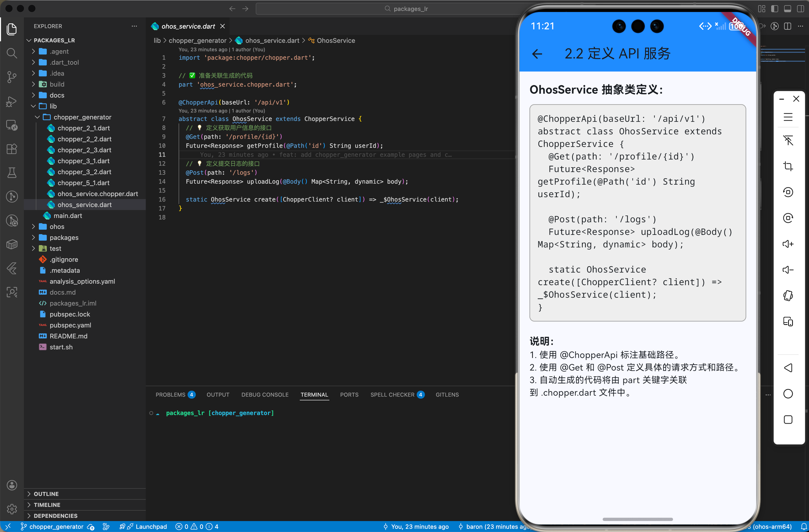Switch to the DEBUG CONSOLE tab
The height and width of the screenshot is (532, 809).
pos(265,395)
